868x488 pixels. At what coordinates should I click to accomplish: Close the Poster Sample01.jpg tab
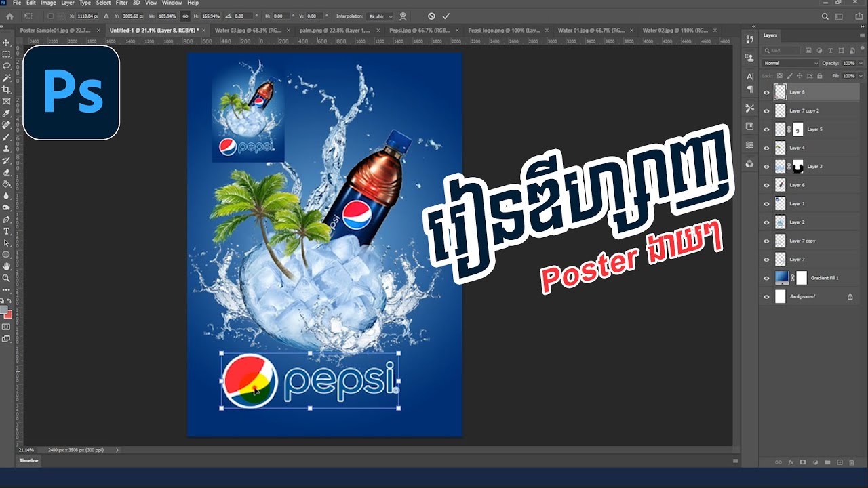click(x=98, y=30)
